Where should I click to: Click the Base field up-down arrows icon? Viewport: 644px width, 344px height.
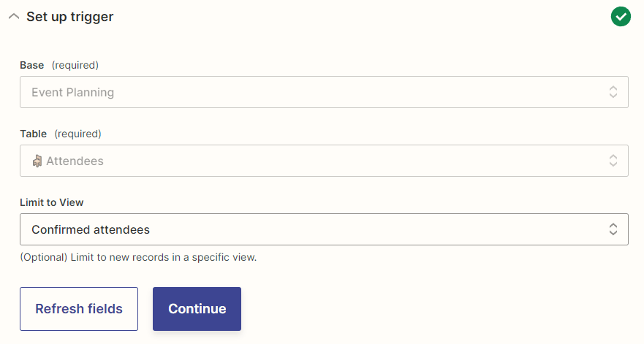click(x=613, y=93)
